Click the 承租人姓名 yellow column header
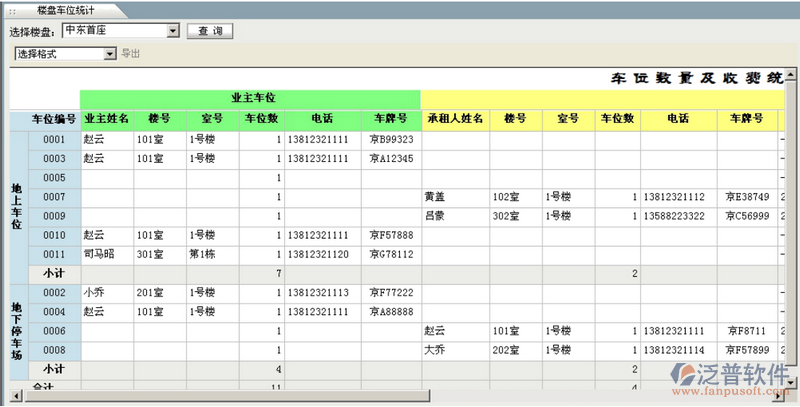 point(455,119)
